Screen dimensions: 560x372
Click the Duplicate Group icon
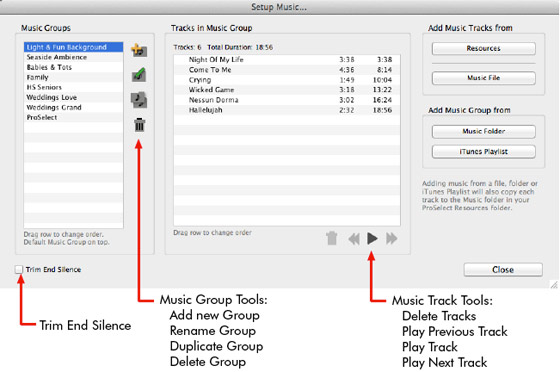(139, 100)
